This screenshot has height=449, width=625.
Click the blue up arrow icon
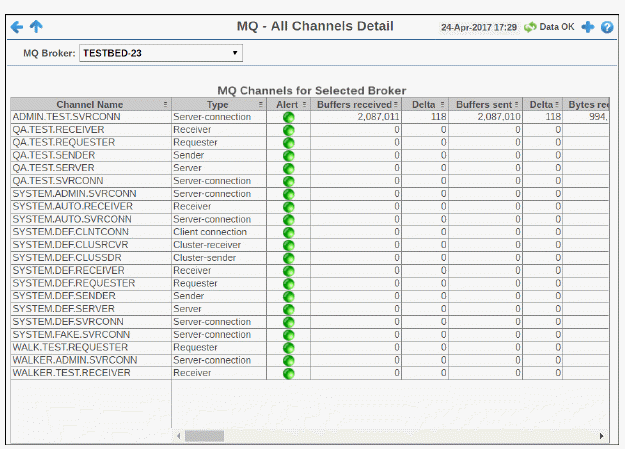[37, 27]
